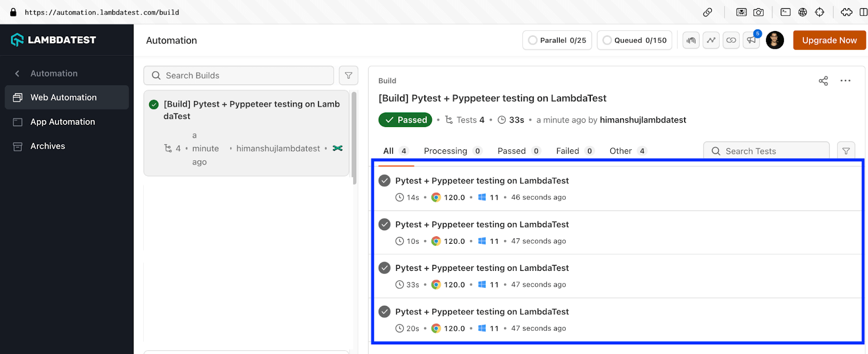Open App Automation in the sidebar
Screen dimensions: 868x354
[x=62, y=122]
